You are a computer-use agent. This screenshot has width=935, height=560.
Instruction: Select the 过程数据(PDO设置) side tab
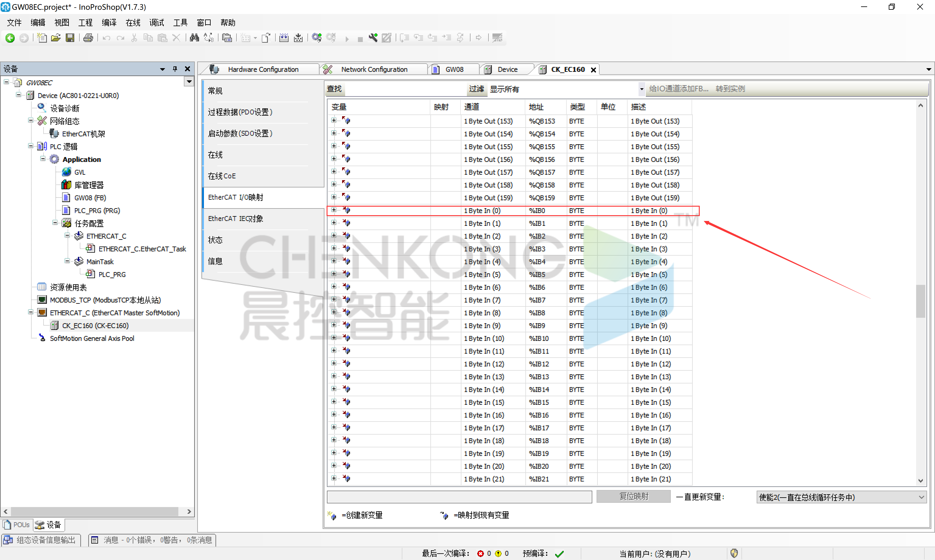click(240, 112)
